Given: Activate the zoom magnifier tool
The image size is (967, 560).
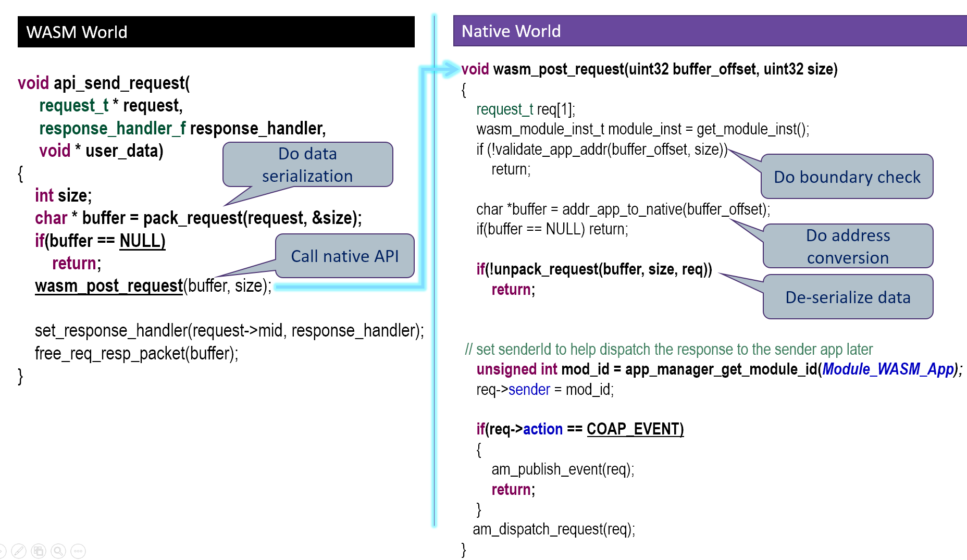Looking at the screenshot, I should point(58,551).
